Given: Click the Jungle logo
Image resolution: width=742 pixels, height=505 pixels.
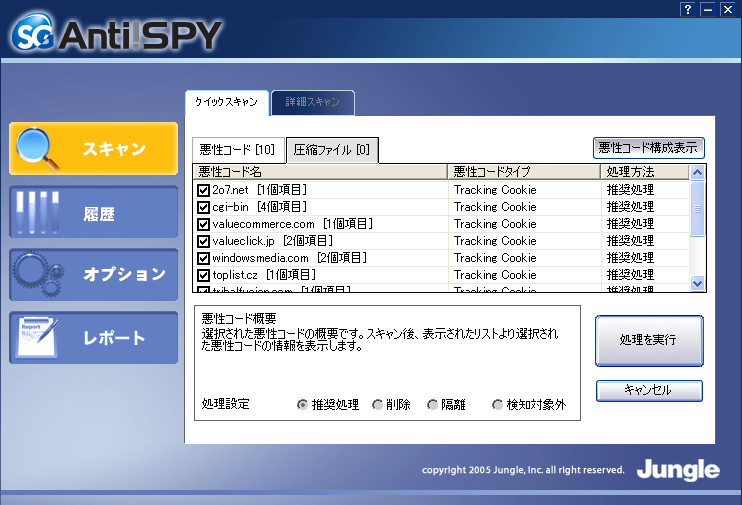Looking at the screenshot, I should tap(678, 470).
